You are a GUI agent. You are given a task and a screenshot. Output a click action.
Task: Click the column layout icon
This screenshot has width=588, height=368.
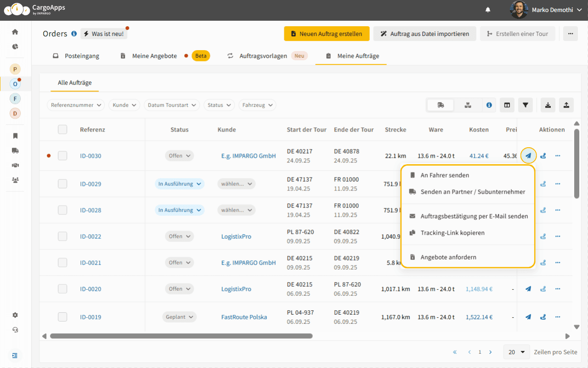pyautogui.click(x=507, y=105)
